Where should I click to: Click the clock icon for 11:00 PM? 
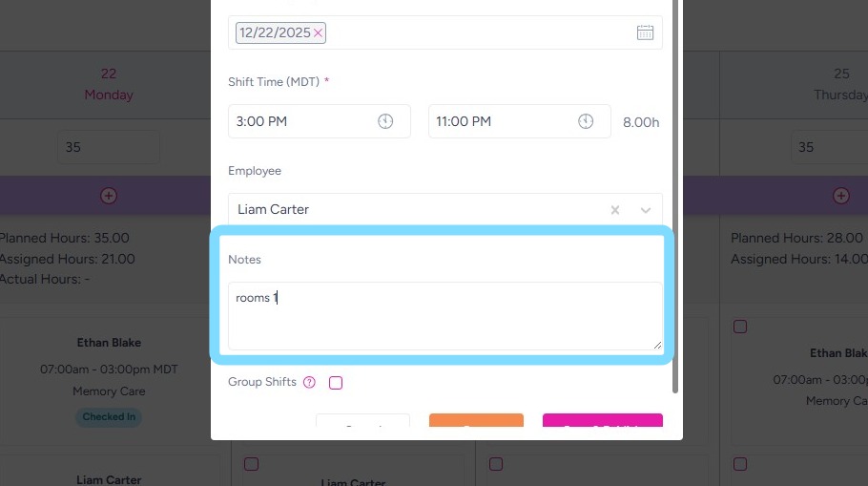point(586,121)
